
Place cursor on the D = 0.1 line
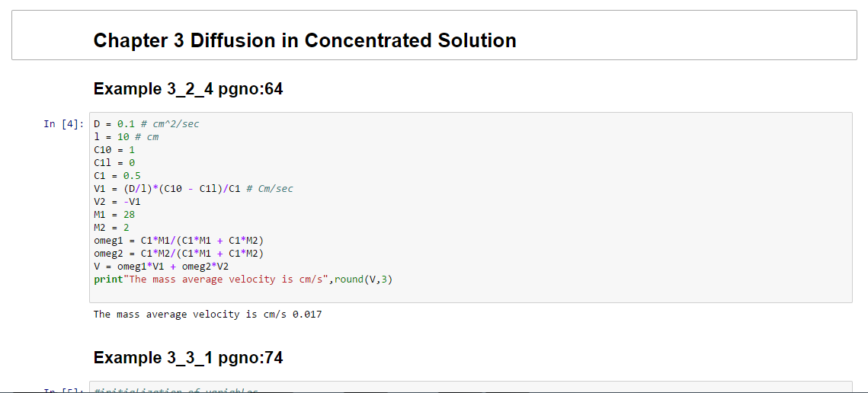click(x=111, y=124)
